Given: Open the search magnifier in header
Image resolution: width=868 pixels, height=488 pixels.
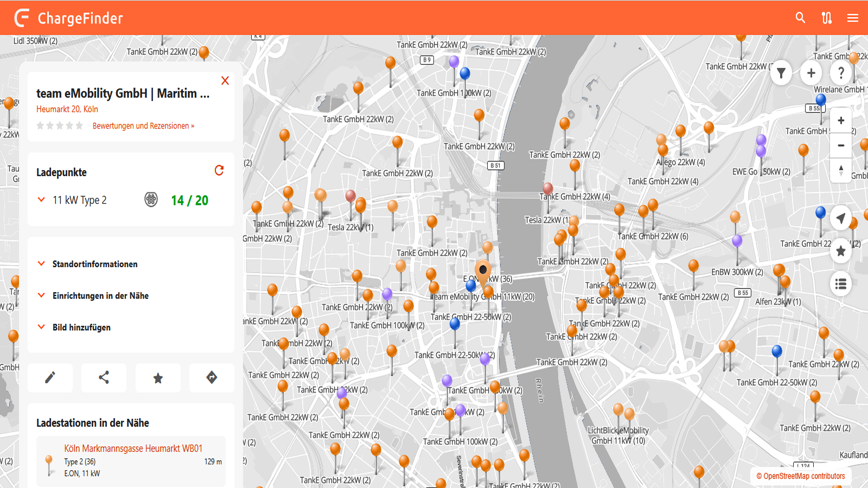Looking at the screenshot, I should [800, 18].
